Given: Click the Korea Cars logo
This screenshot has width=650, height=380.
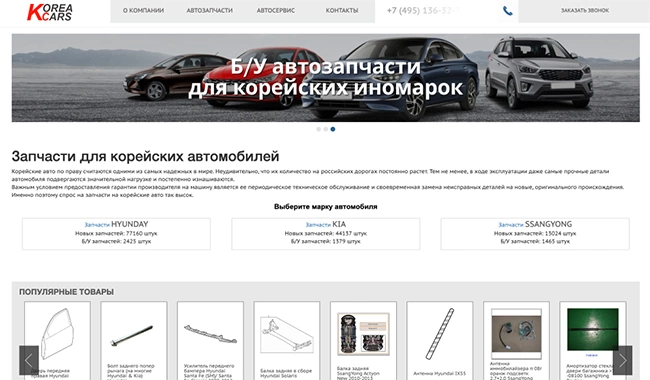Looking at the screenshot, I should [x=50, y=12].
